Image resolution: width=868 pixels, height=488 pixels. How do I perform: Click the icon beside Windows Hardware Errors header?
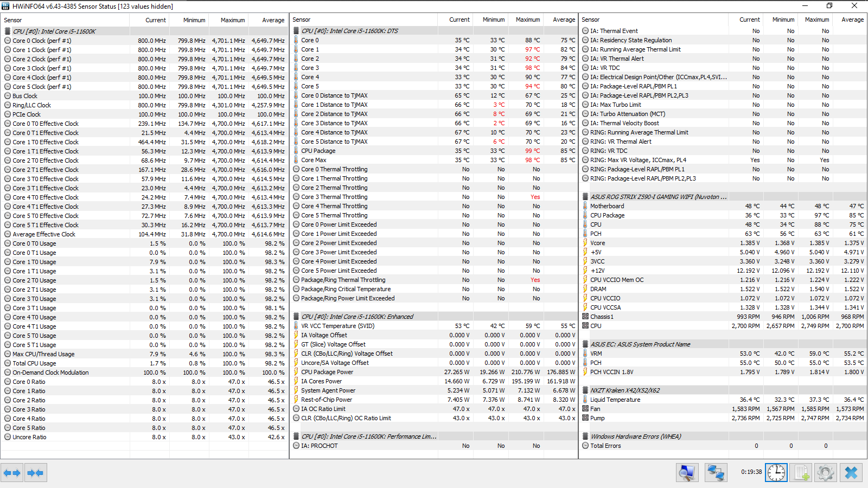[585, 436]
